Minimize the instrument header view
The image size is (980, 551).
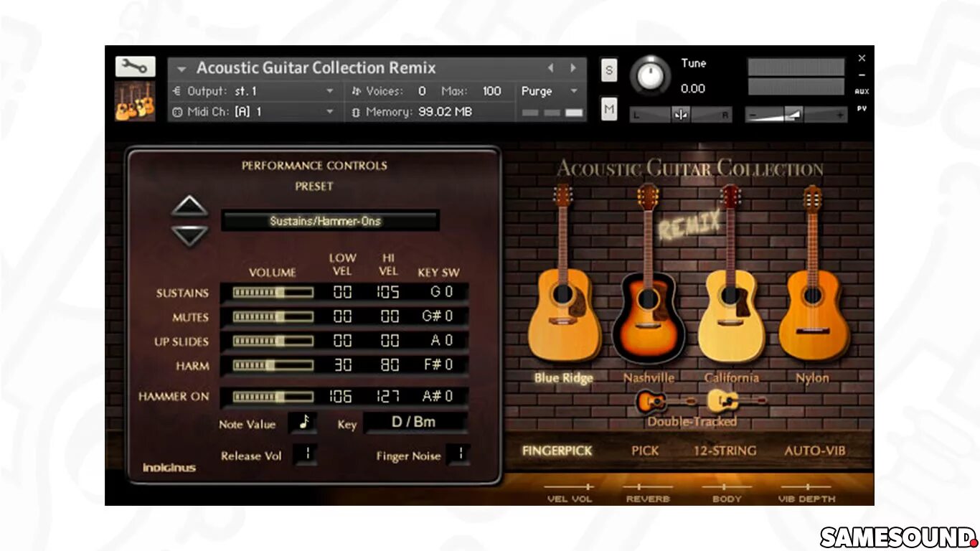click(x=862, y=75)
